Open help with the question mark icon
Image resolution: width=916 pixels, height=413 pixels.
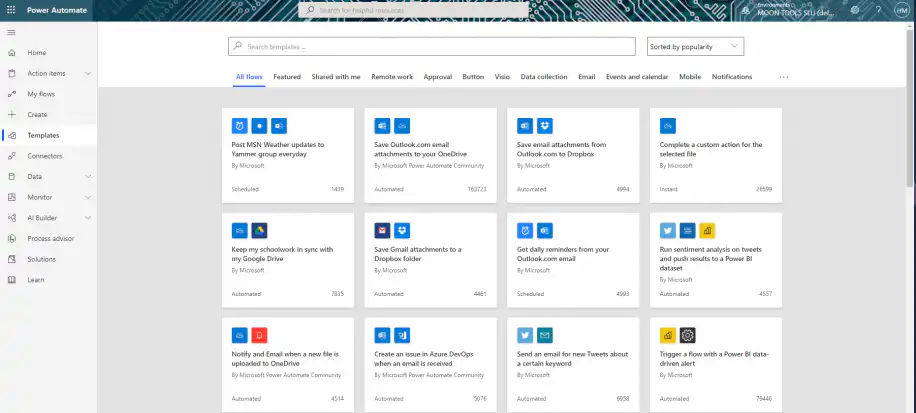(x=877, y=10)
